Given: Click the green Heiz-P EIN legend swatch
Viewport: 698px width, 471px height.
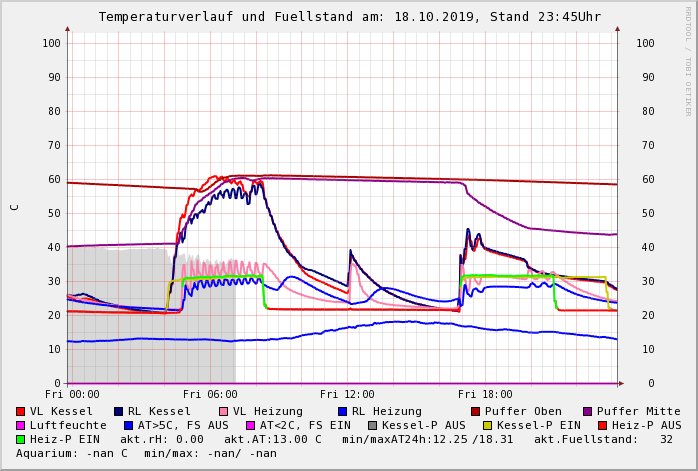Looking at the screenshot, I should pyautogui.click(x=21, y=439).
